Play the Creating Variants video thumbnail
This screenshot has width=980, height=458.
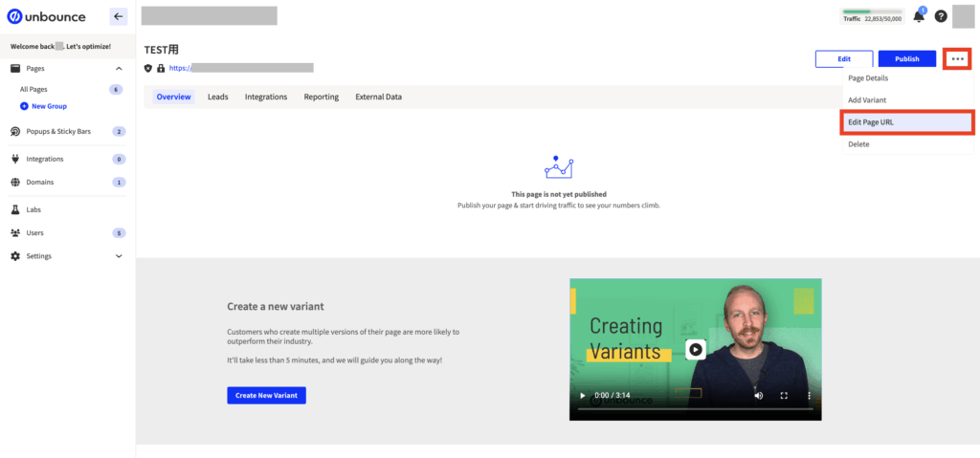(696, 349)
